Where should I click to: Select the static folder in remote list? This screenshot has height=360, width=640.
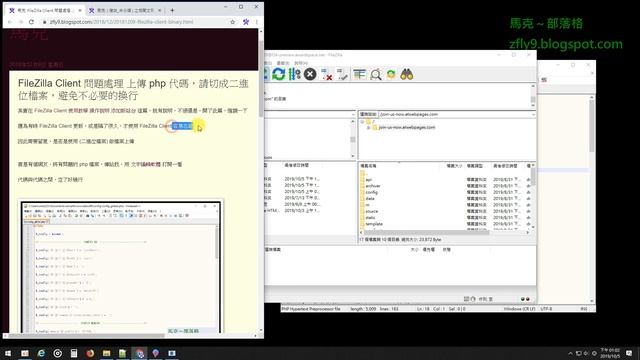(x=370, y=218)
